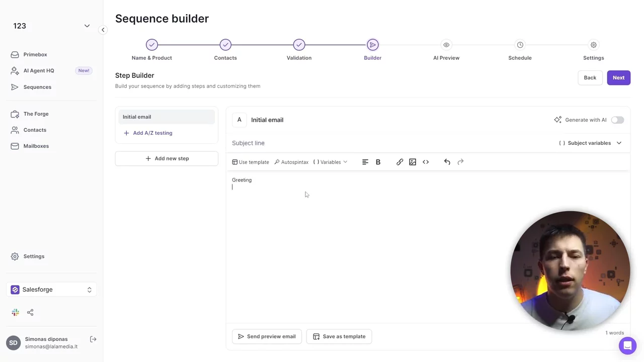Click Send preview email button
644x362 pixels.
pyautogui.click(x=267, y=336)
